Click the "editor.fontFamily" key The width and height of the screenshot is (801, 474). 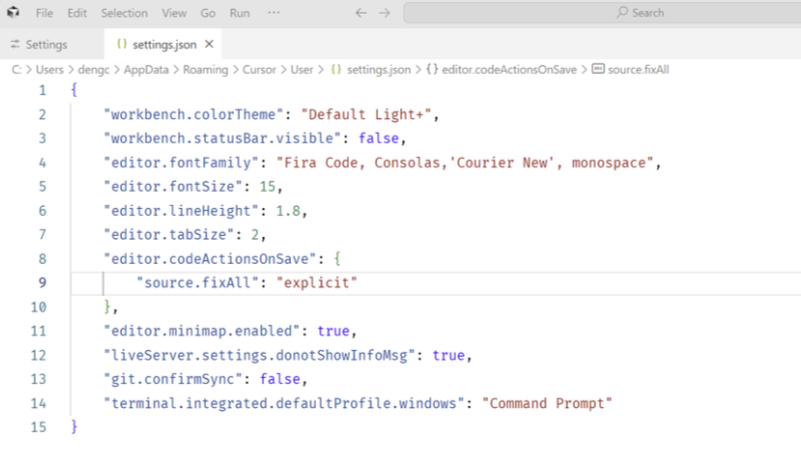pyautogui.click(x=181, y=163)
